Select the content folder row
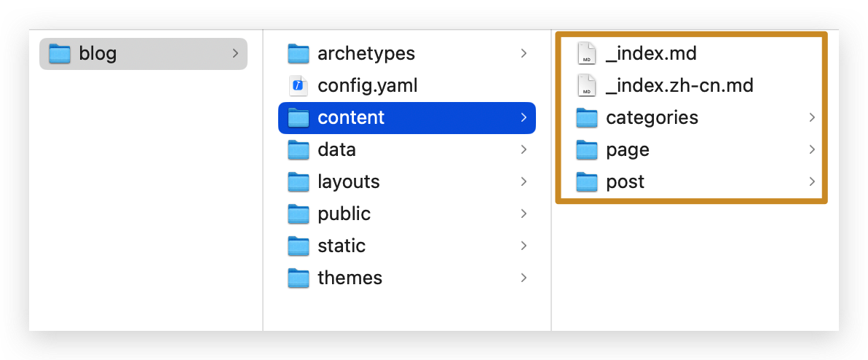The width and height of the screenshot is (868, 360). 406,117
